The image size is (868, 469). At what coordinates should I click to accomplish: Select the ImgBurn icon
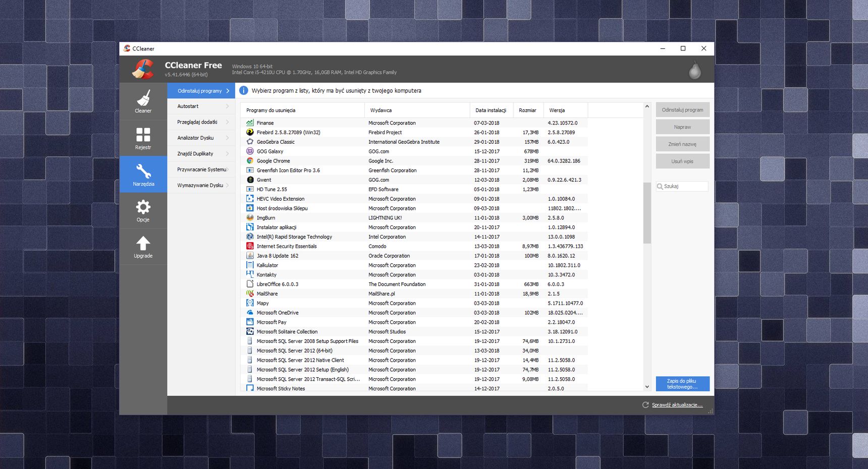[250, 218]
